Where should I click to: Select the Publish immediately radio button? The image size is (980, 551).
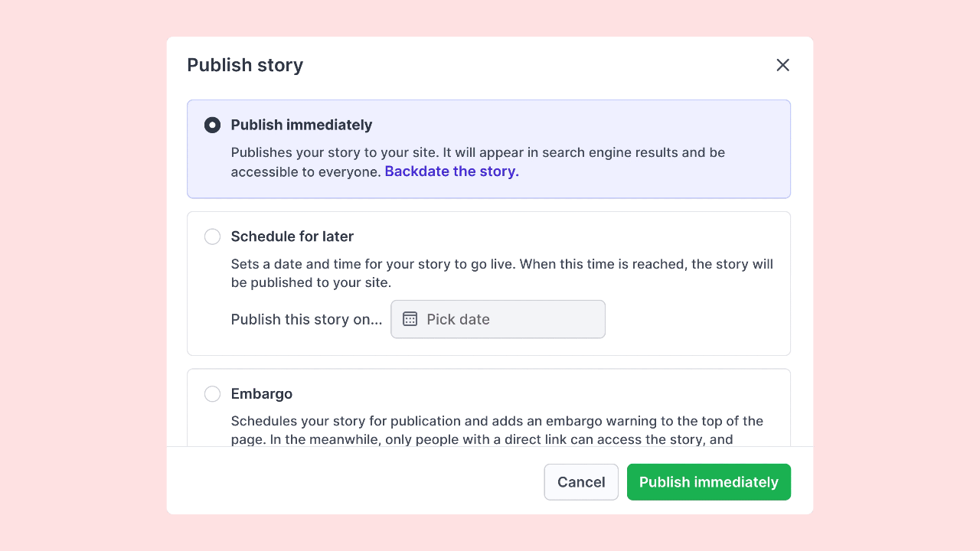click(x=212, y=125)
